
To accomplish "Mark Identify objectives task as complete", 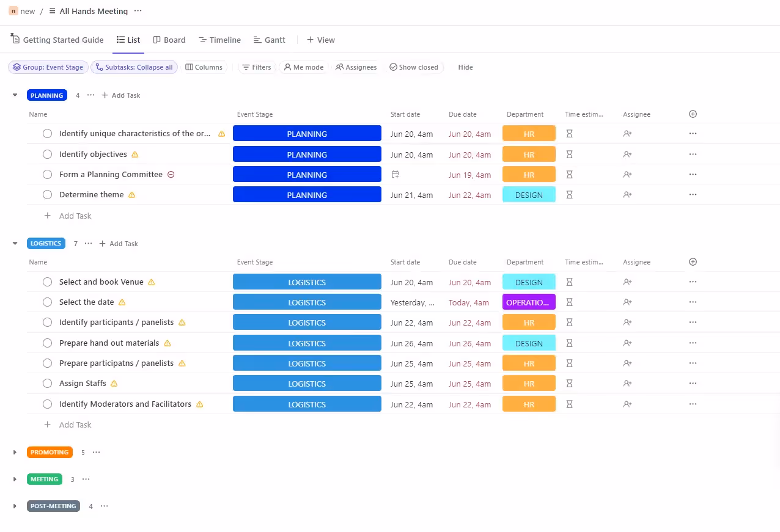I will [48, 155].
